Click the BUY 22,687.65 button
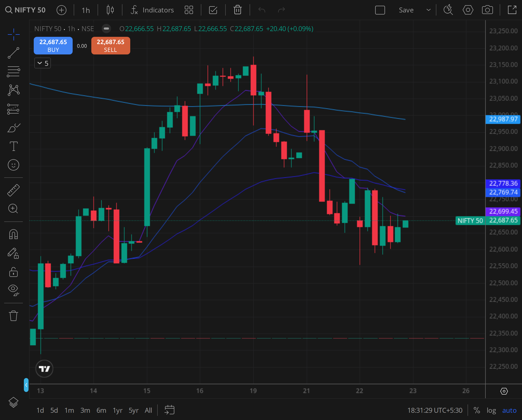The image size is (522, 420). tap(53, 46)
